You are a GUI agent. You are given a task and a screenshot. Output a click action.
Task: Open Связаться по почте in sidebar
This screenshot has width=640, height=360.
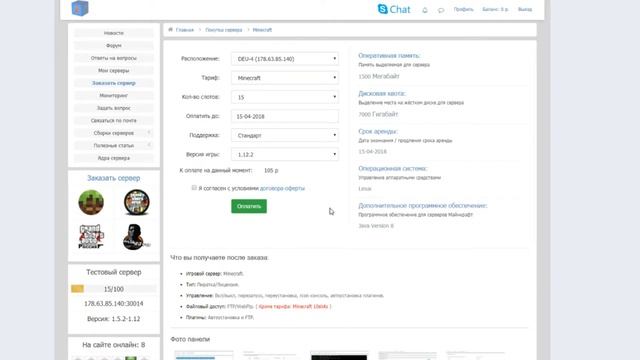pos(114,120)
